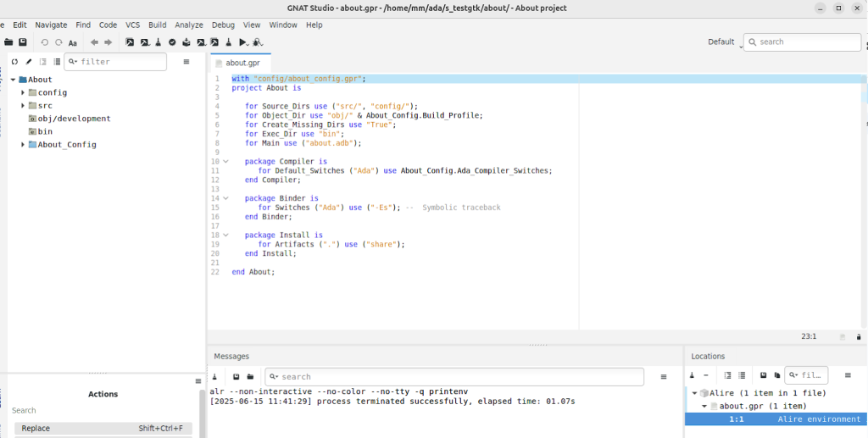
Task: Toggle the lock icon in the editor status bar
Action: pyautogui.click(x=859, y=336)
